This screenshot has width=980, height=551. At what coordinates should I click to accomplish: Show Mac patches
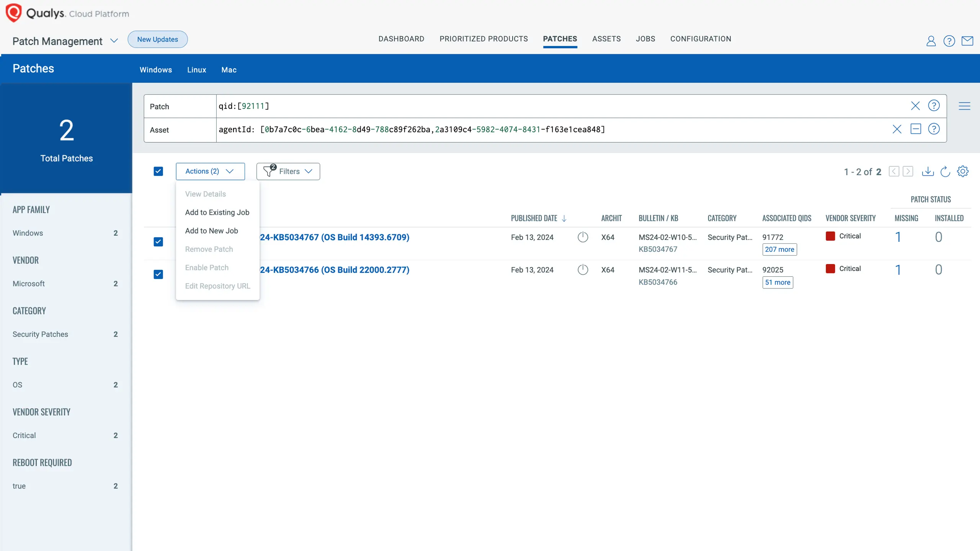pyautogui.click(x=229, y=70)
